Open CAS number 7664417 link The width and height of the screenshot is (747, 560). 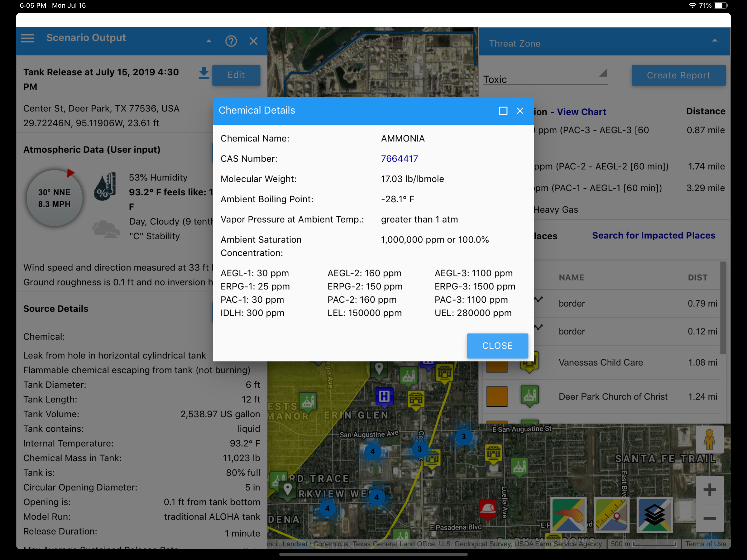[x=399, y=159]
